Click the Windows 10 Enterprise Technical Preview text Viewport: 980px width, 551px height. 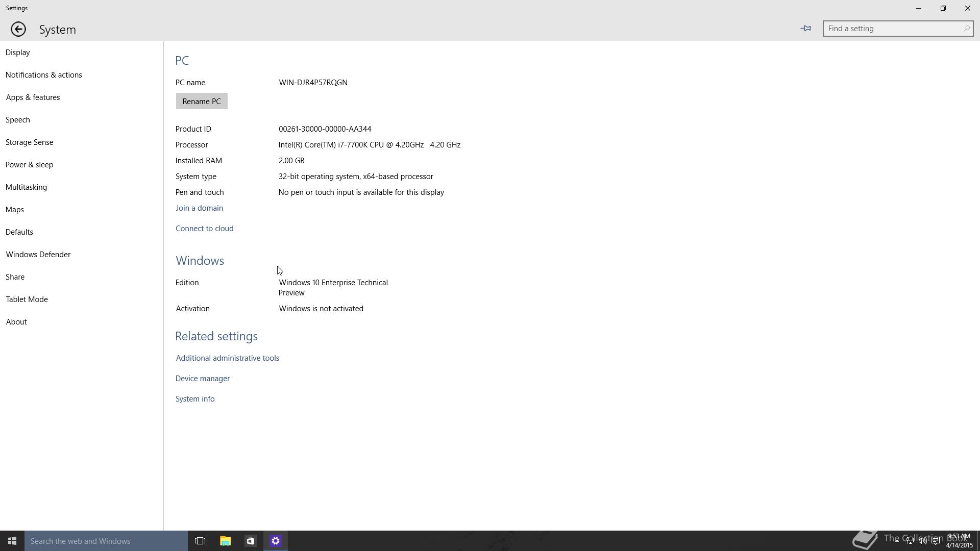point(333,288)
